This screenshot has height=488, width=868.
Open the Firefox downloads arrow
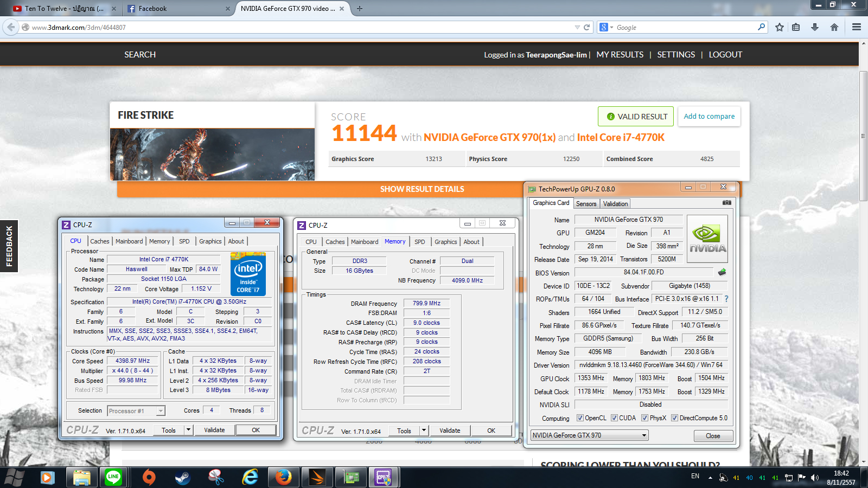(x=815, y=27)
